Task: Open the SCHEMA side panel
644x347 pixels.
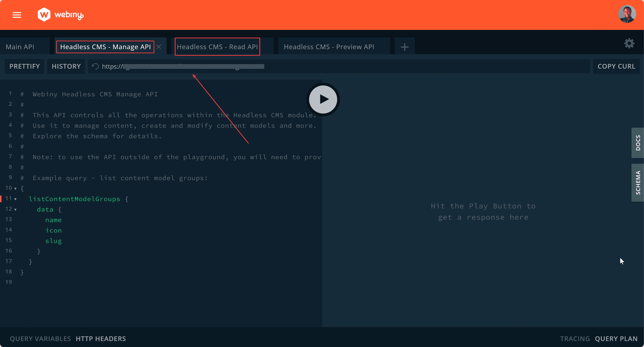Action: [637, 182]
